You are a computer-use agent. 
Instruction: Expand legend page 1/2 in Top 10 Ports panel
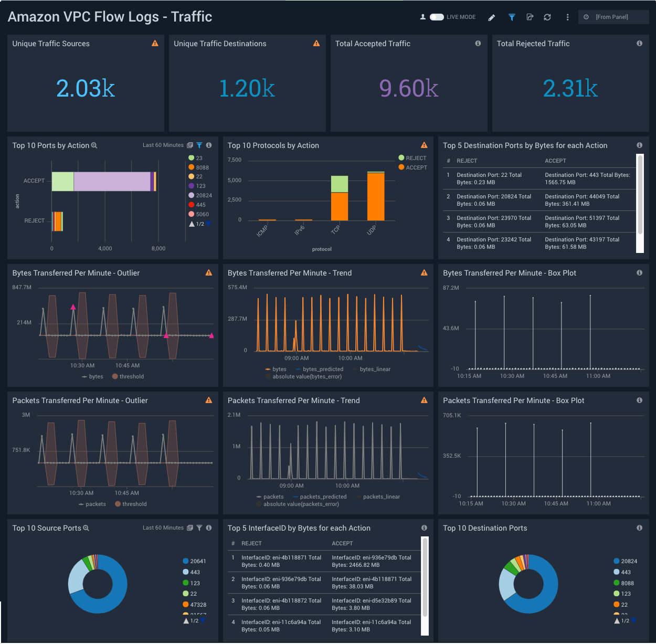[199, 224]
